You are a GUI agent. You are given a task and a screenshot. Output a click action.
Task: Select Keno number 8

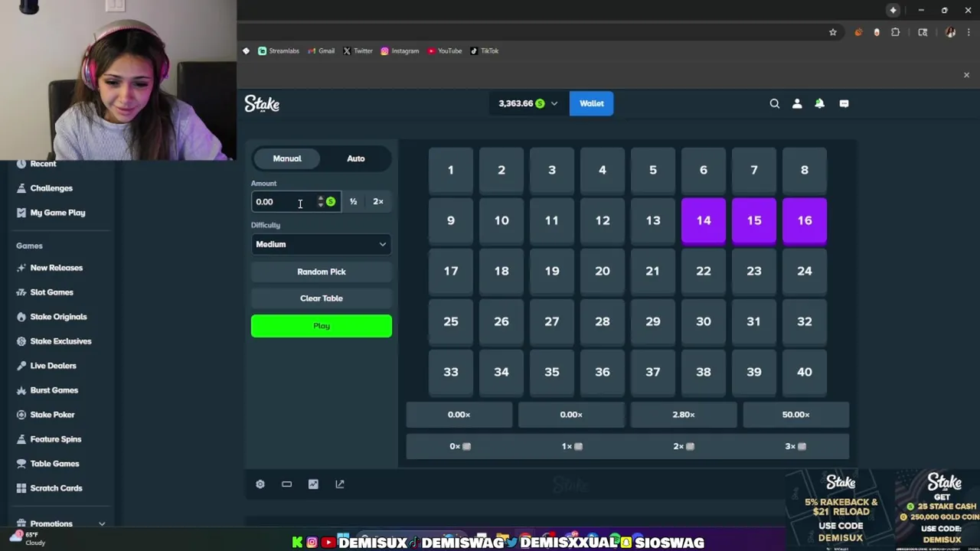click(805, 170)
